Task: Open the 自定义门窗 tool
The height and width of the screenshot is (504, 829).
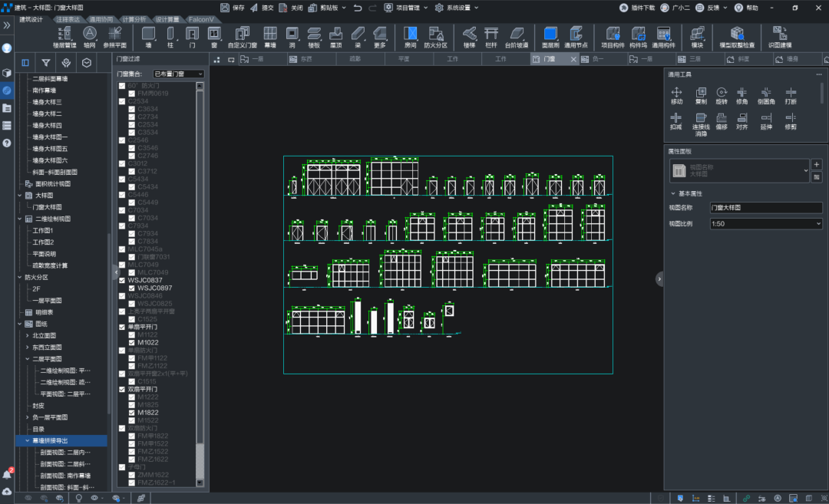Action: coord(242,37)
